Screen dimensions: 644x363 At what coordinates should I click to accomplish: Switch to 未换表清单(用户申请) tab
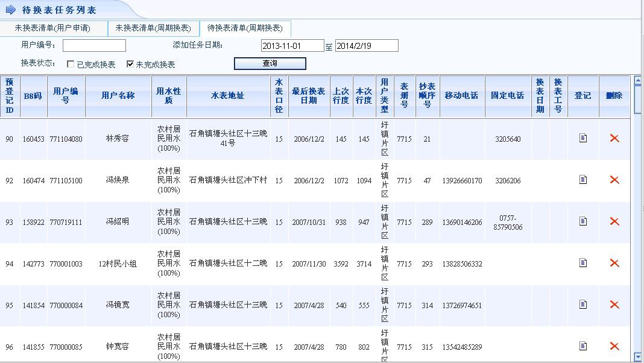[x=52, y=28]
